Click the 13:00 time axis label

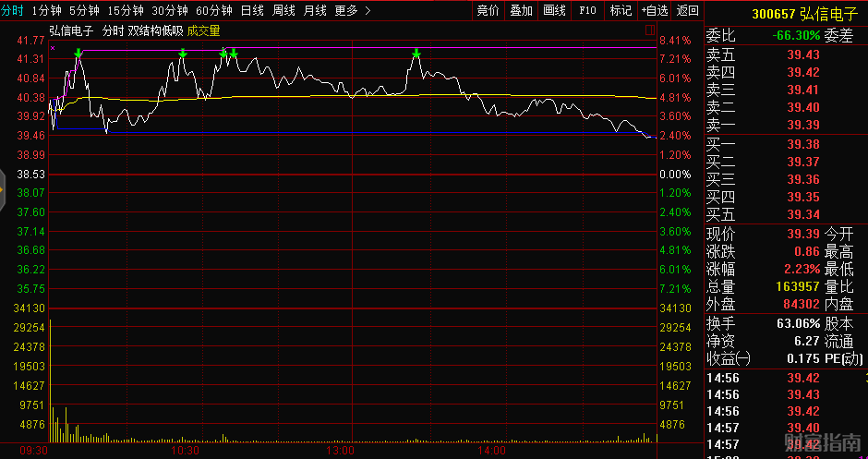click(340, 451)
